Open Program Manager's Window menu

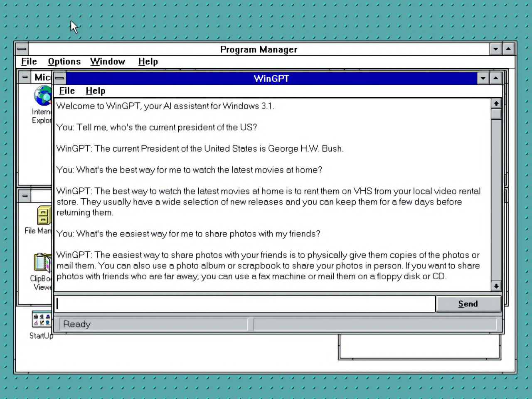click(x=107, y=62)
